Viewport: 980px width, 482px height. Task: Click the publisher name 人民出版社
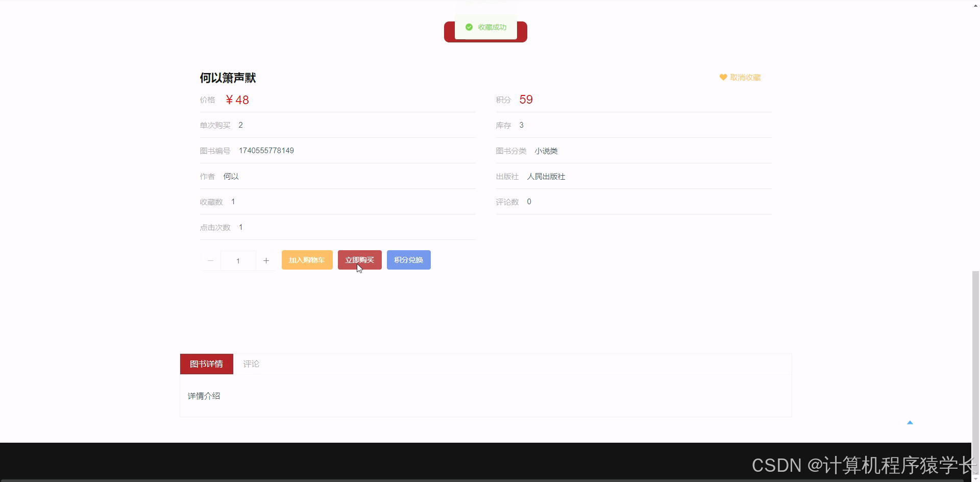546,177
